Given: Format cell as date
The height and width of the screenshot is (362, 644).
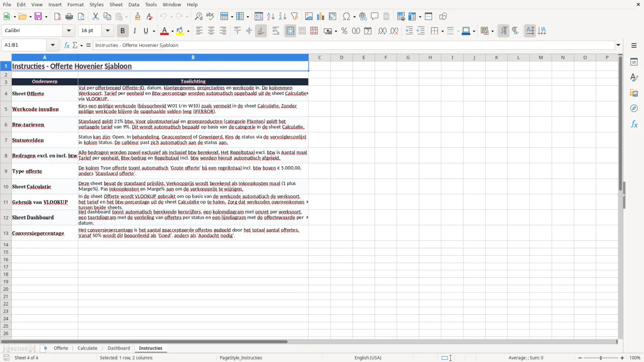Looking at the screenshot, I should point(368,31).
